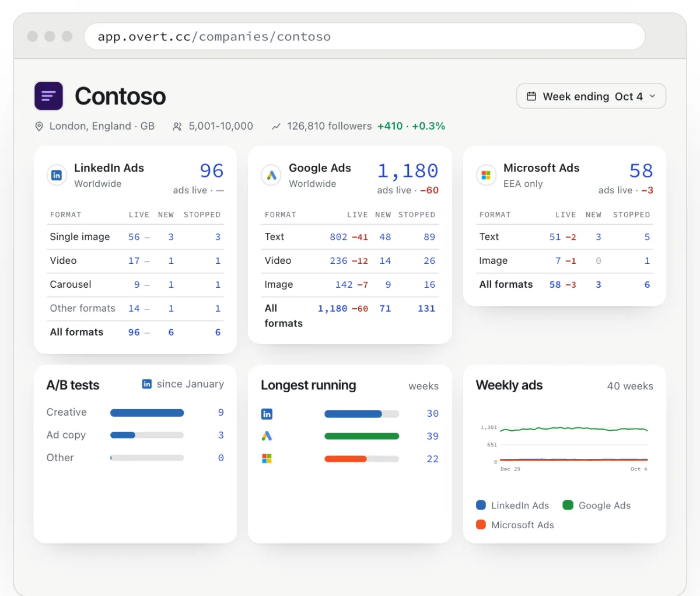The height and width of the screenshot is (596, 700).
Task: Click the Contoso purple logo icon
Action: tap(48, 96)
